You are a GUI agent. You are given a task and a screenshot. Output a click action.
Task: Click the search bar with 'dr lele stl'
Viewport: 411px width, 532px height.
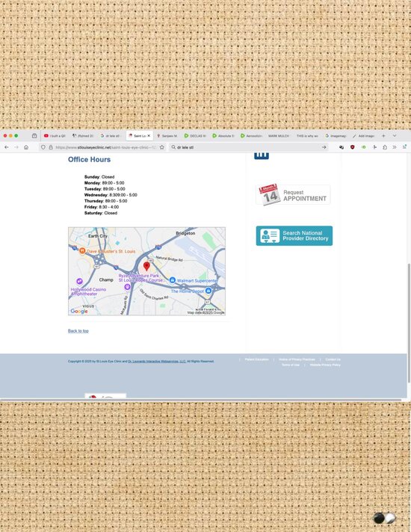coord(249,147)
